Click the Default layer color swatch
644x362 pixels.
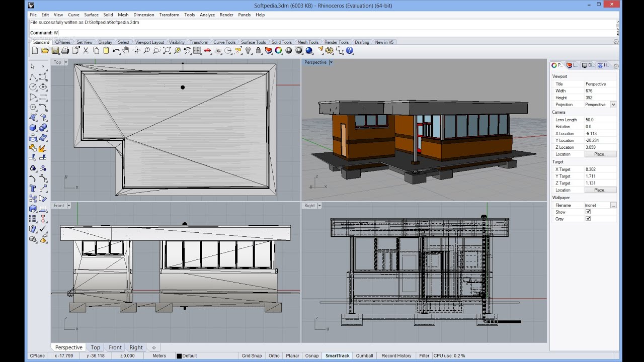[x=179, y=356]
